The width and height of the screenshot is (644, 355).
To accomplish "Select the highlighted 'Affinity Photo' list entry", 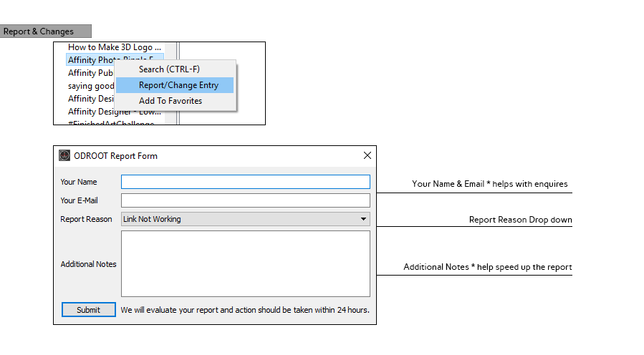I will [x=90, y=60].
